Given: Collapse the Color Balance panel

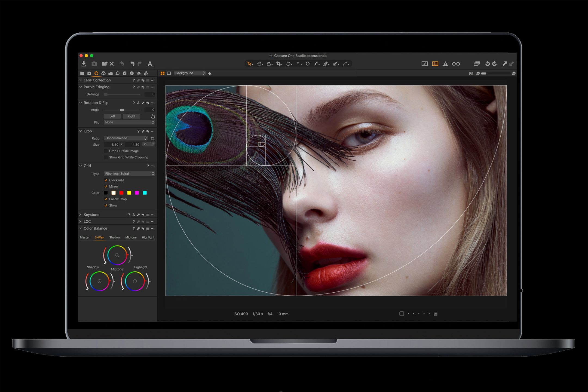Looking at the screenshot, I should click(x=80, y=228).
